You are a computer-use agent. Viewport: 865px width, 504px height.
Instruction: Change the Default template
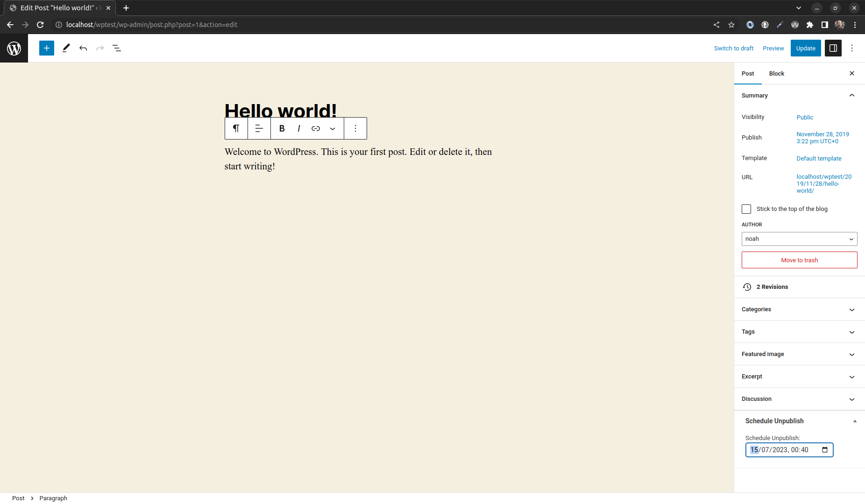click(819, 158)
